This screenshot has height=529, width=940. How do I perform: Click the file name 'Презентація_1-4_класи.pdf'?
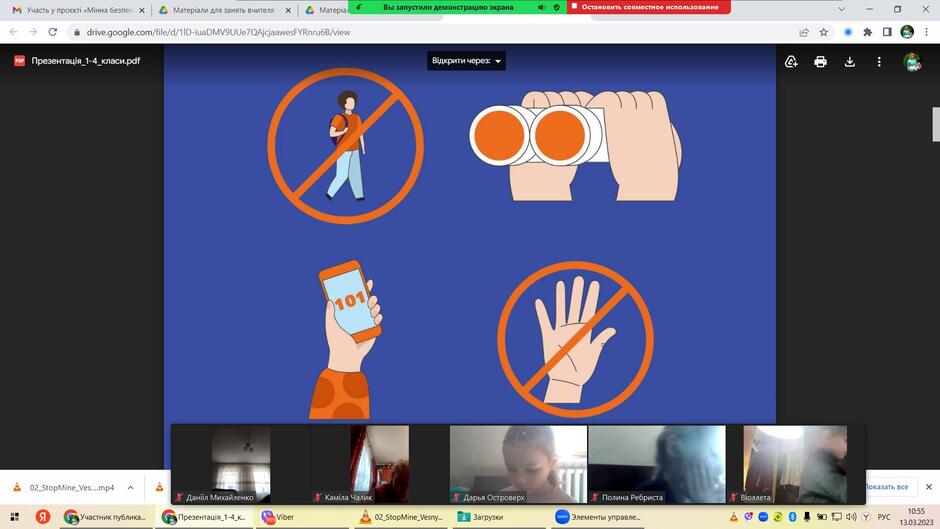tap(86, 61)
